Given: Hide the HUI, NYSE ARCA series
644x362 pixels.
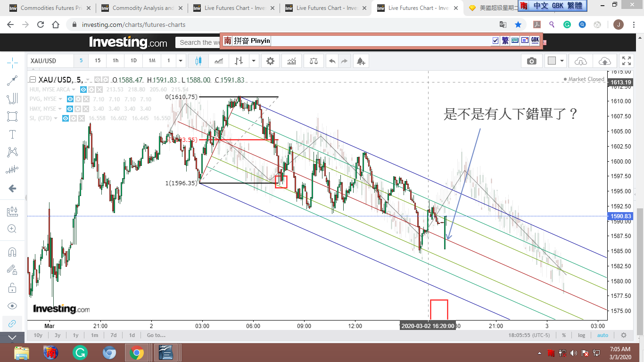Looking at the screenshot, I should [83, 90].
